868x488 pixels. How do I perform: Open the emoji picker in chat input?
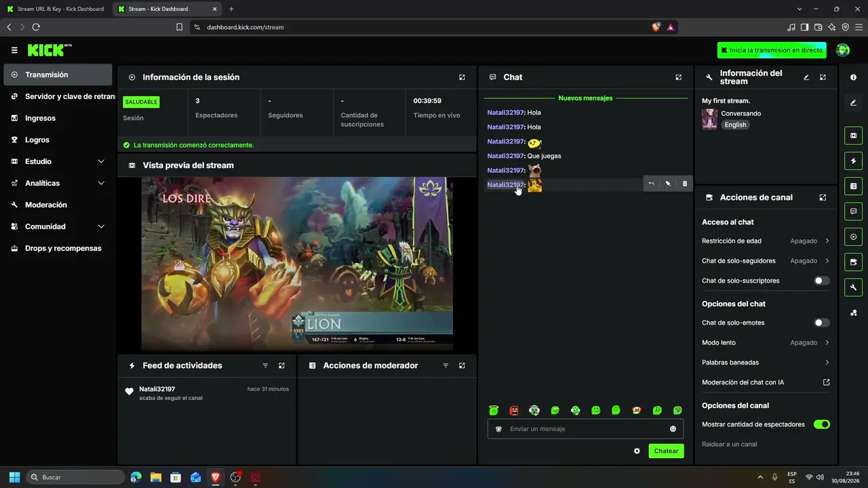(x=673, y=429)
